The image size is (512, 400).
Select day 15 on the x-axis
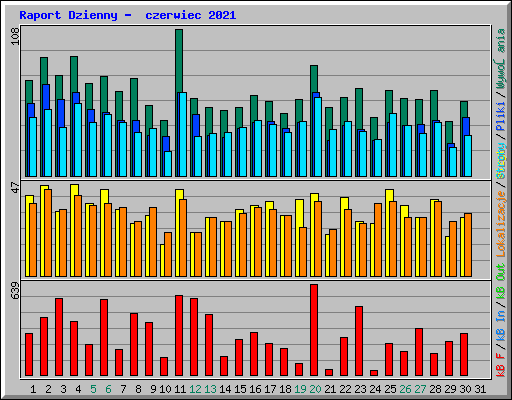(x=240, y=389)
